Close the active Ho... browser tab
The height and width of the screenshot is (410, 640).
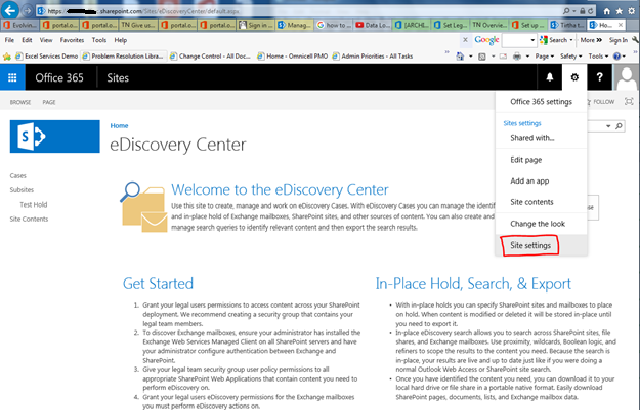coord(621,25)
